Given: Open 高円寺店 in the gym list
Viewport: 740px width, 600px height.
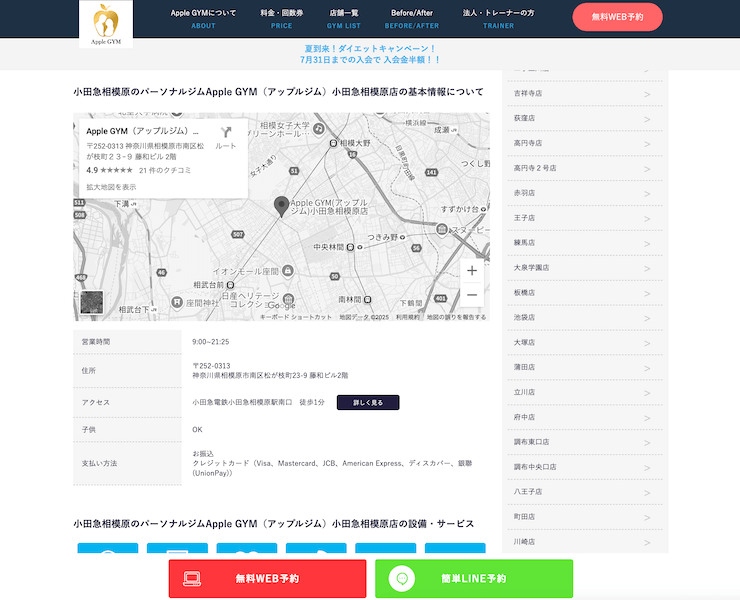Looking at the screenshot, I should 585,144.
